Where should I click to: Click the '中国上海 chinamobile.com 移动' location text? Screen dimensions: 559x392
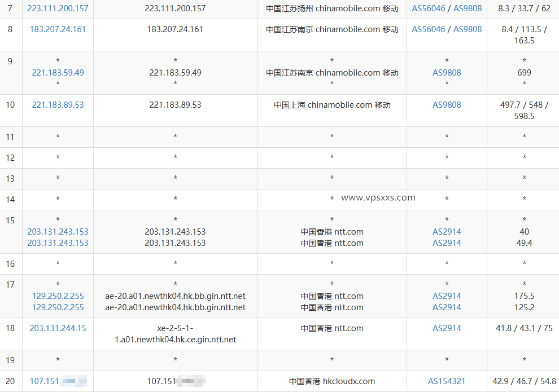332,105
